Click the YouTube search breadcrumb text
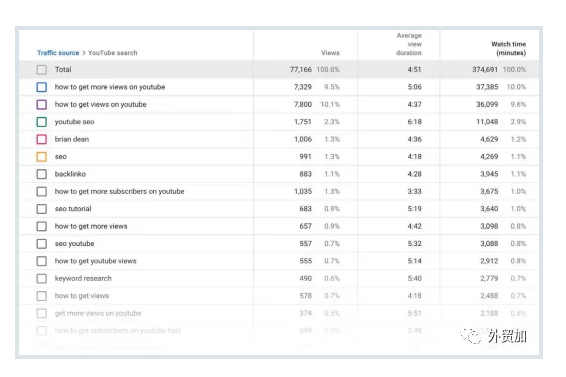 click(x=113, y=53)
